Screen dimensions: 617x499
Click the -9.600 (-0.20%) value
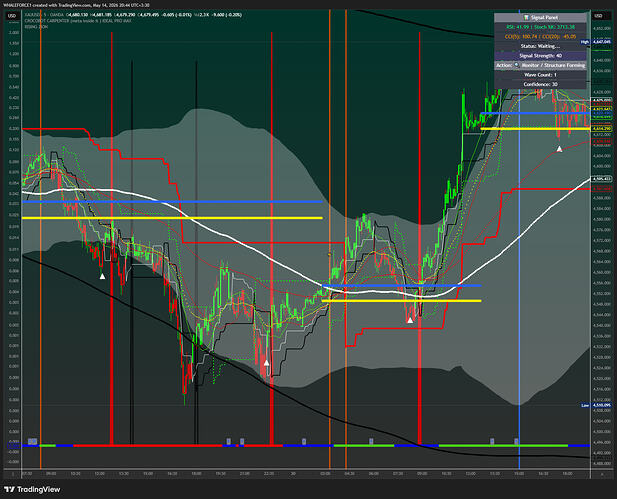[227, 15]
